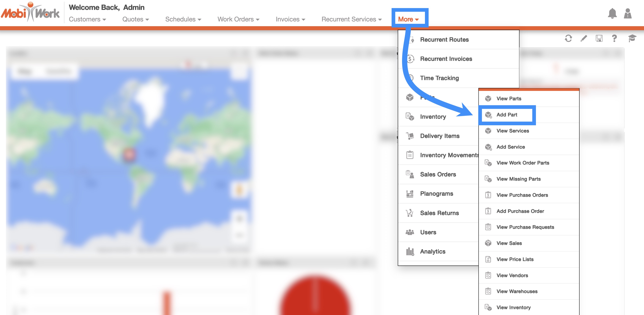Open the Invoices dropdown
The width and height of the screenshot is (644, 315).
point(290,19)
